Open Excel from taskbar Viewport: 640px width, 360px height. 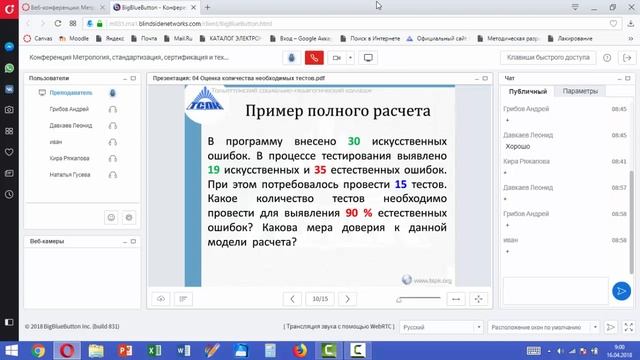click(x=154, y=351)
